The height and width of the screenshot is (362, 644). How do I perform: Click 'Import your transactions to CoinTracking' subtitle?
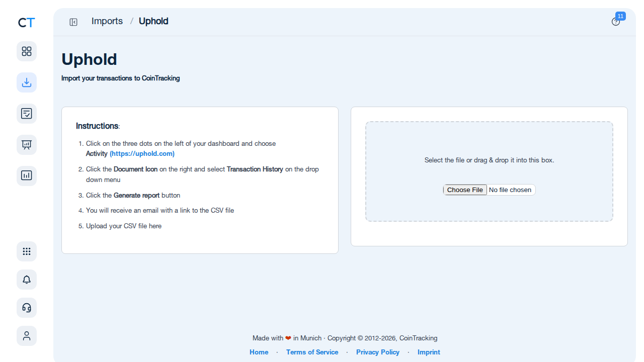(x=121, y=78)
